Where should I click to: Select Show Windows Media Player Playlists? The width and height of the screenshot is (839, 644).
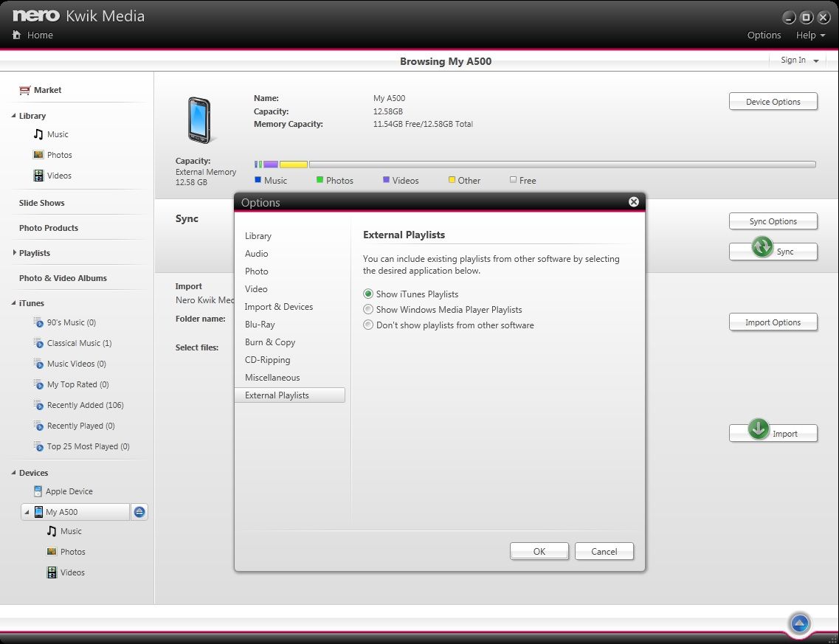click(x=368, y=309)
